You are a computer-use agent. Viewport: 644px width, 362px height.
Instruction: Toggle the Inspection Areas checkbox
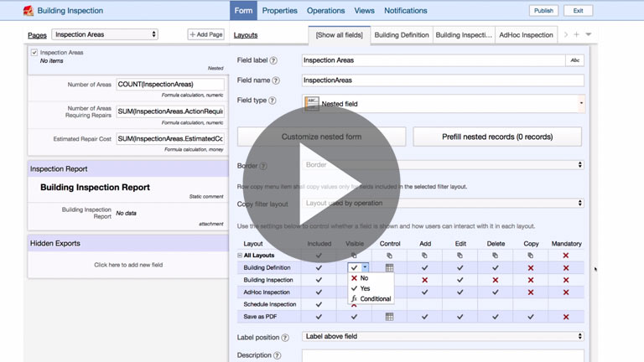click(x=34, y=53)
